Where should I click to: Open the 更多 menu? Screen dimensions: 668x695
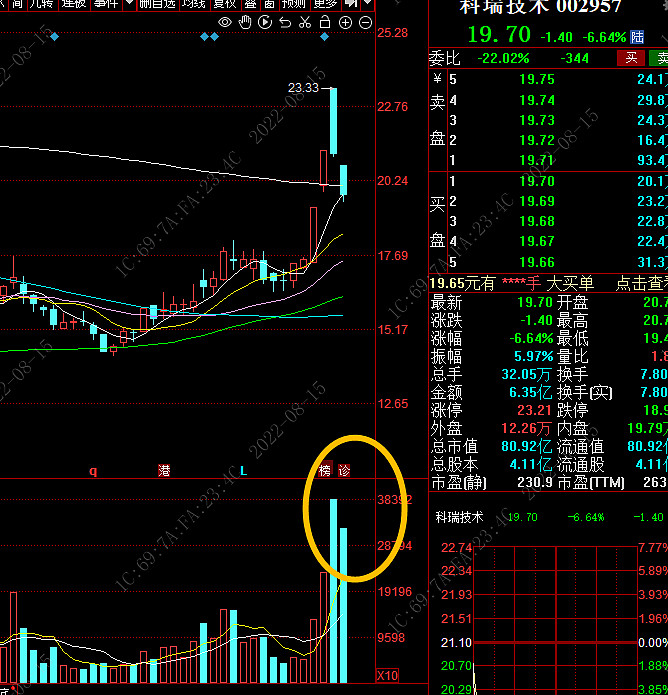[x=322, y=4]
